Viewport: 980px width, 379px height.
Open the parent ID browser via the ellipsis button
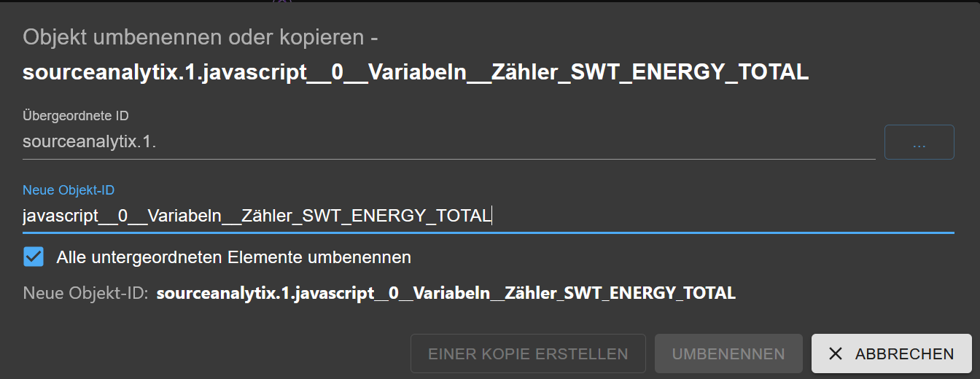point(919,142)
